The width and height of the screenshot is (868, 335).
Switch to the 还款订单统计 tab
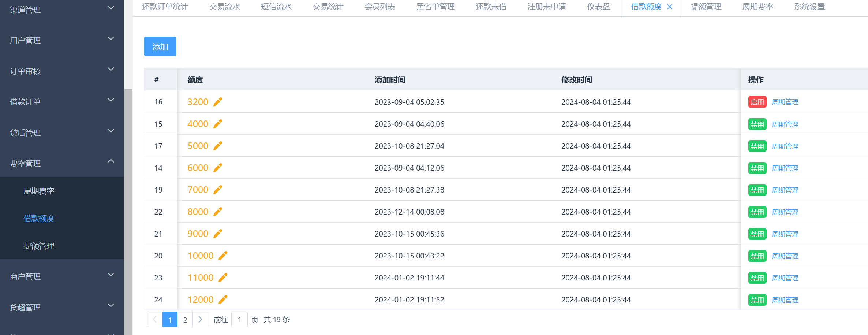point(165,7)
